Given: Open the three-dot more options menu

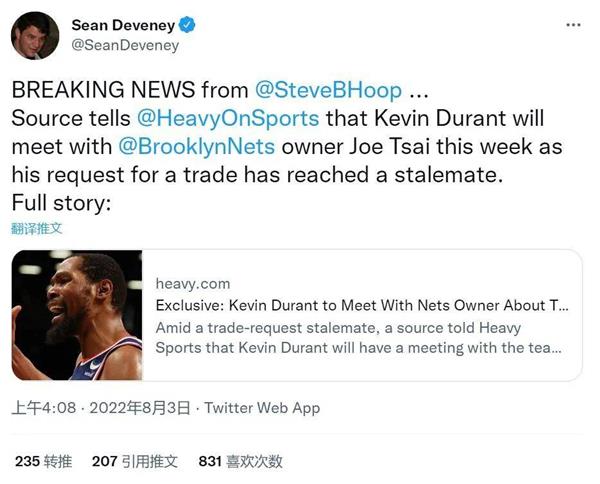Looking at the screenshot, I should [x=573, y=25].
